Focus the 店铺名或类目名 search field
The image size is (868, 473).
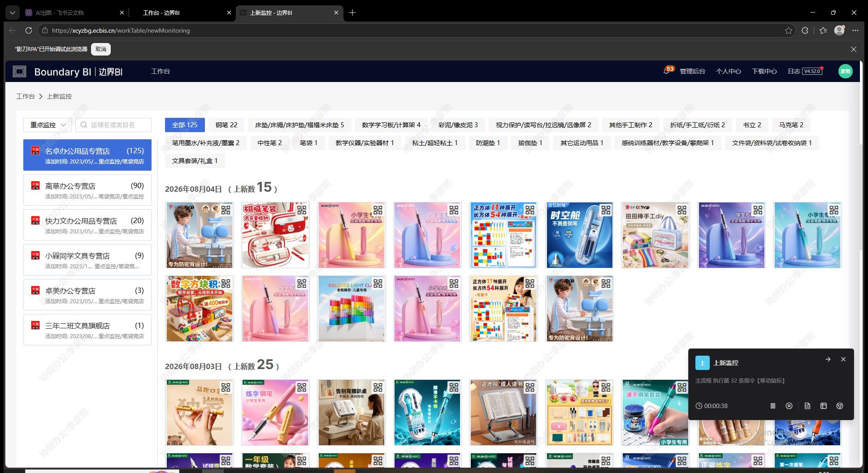(x=113, y=125)
